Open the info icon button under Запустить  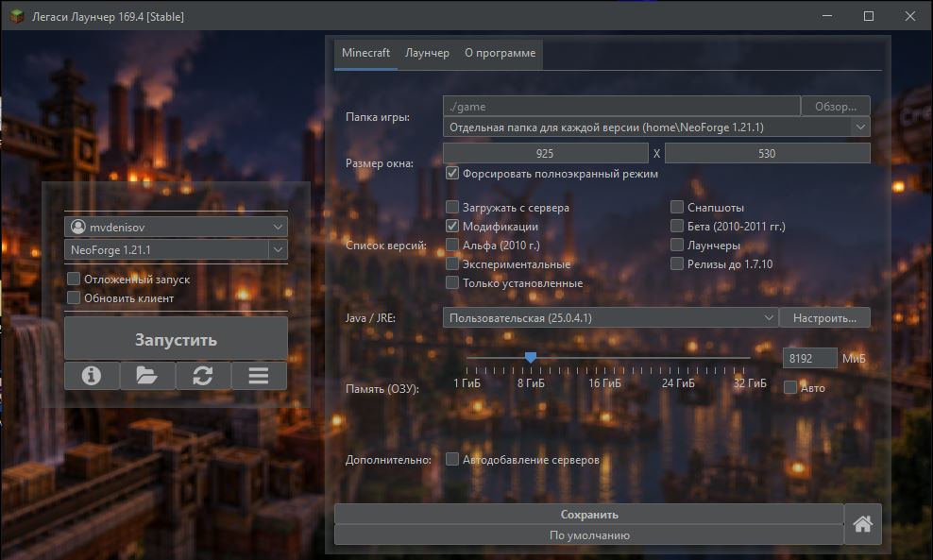point(92,376)
